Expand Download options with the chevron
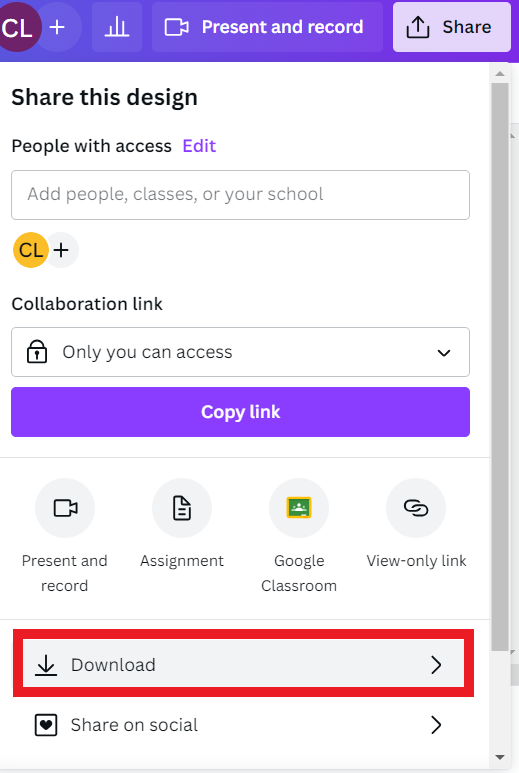The height and width of the screenshot is (773, 519). point(436,665)
